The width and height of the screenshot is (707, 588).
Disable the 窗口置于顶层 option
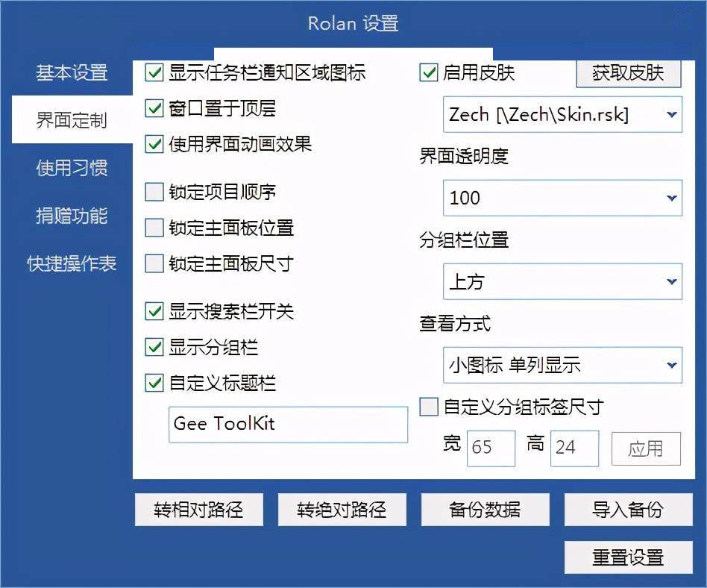tap(153, 109)
